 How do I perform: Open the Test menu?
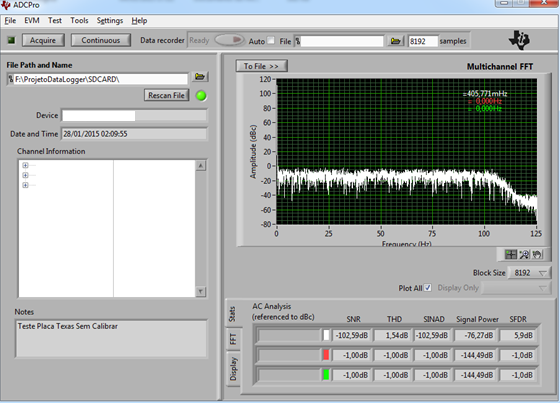click(x=55, y=21)
